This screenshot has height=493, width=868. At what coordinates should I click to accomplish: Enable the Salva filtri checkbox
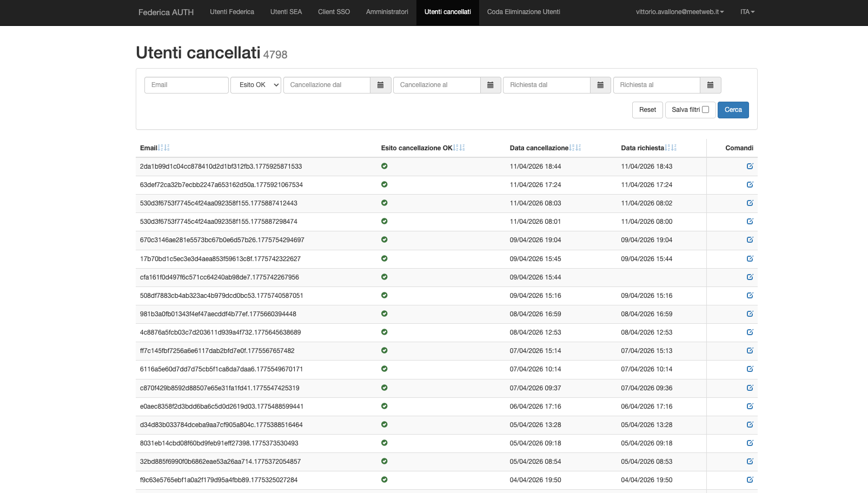705,110
